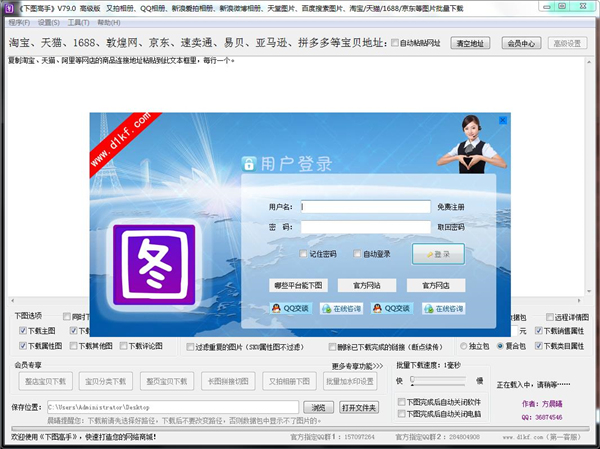Tick the 记住密码 checkbox
This screenshot has width=600, height=449.
303,254
